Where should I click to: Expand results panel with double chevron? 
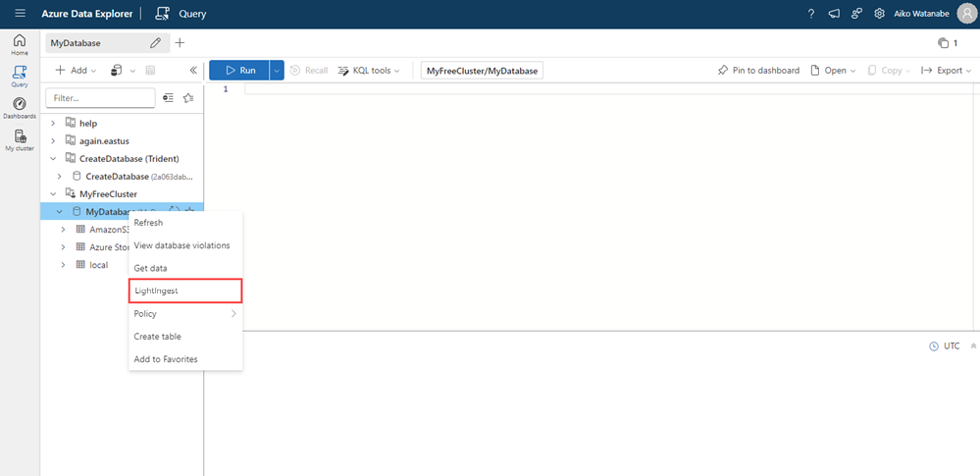(x=973, y=345)
